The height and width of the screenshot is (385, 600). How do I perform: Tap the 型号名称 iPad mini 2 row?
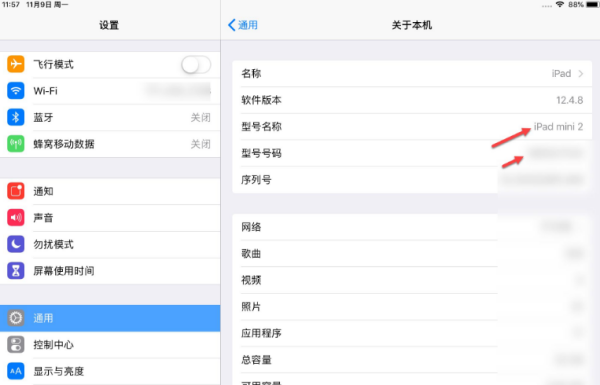[412, 127]
